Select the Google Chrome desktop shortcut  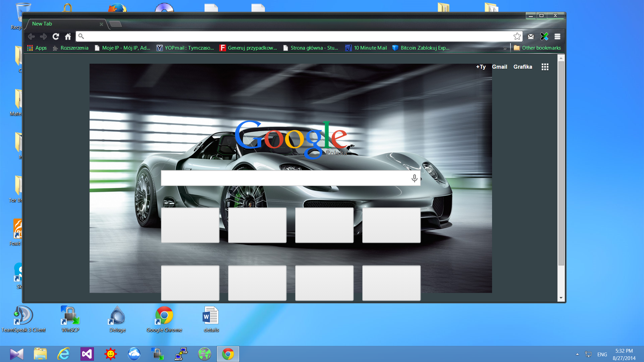coord(164,319)
